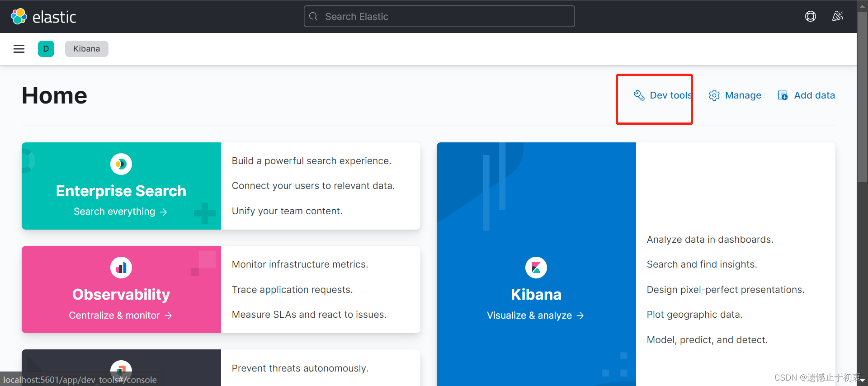Click the Observability round logo
This screenshot has width=868, height=386.
point(121,268)
